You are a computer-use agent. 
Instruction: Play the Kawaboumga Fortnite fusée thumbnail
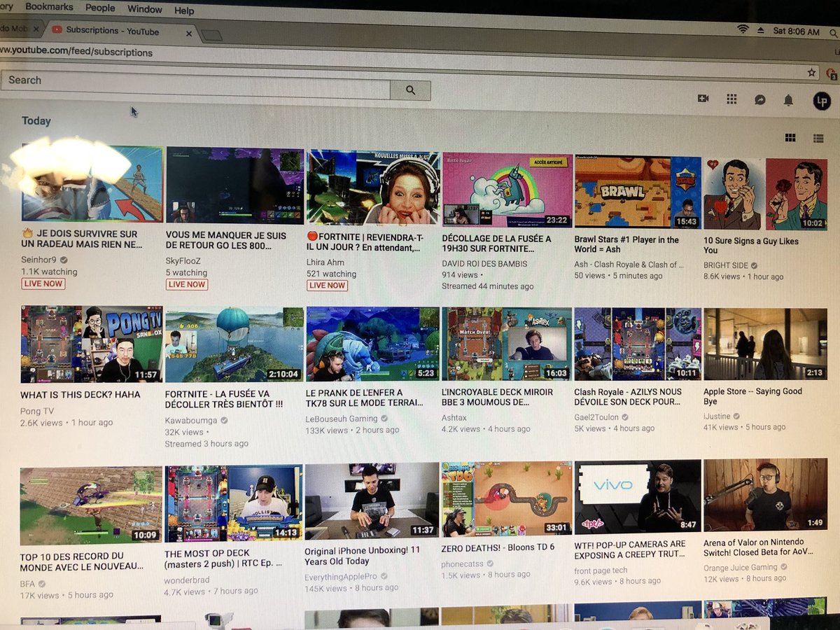tap(234, 344)
